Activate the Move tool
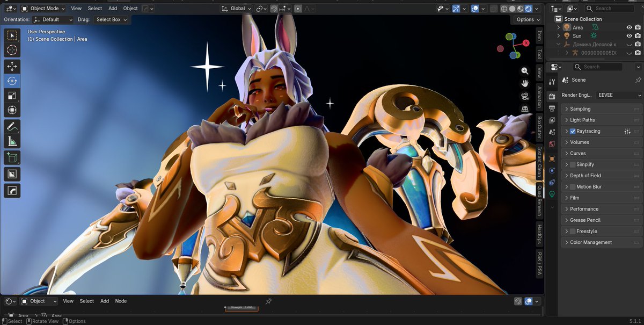Screen dimensions: 644x325 pyautogui.click(x=12, y=67)
